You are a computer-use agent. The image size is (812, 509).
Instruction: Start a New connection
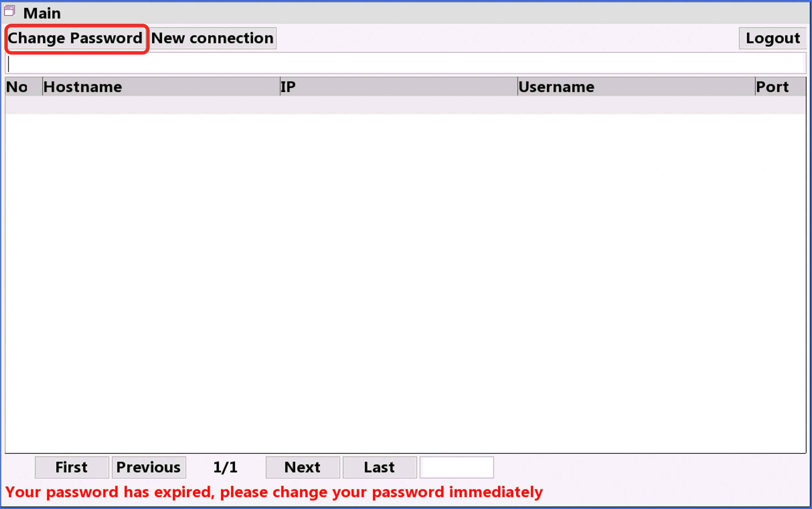(x=212, y=38)
